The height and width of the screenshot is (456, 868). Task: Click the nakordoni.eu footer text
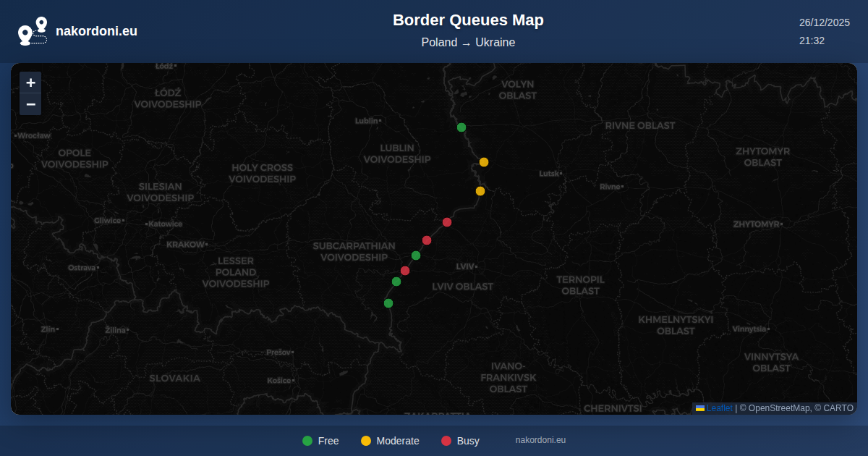coord(540,440)
